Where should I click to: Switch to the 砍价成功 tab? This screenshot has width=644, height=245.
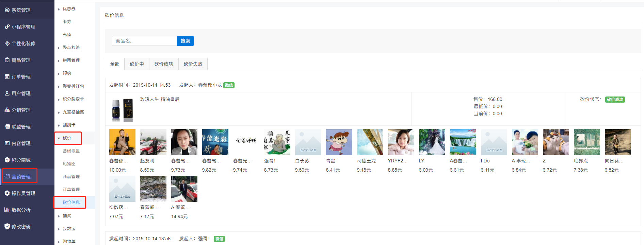[164, 64]
